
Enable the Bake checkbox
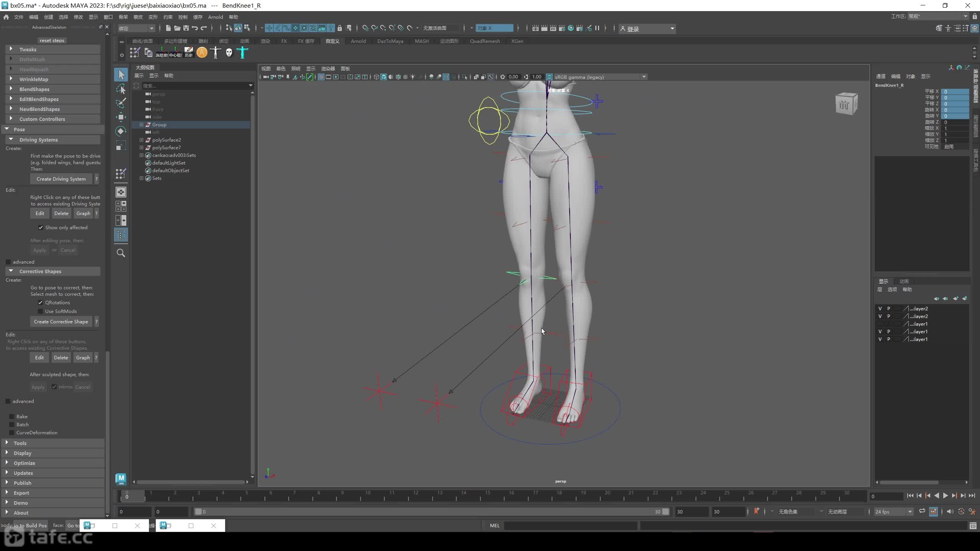click(x=12, y=416)
